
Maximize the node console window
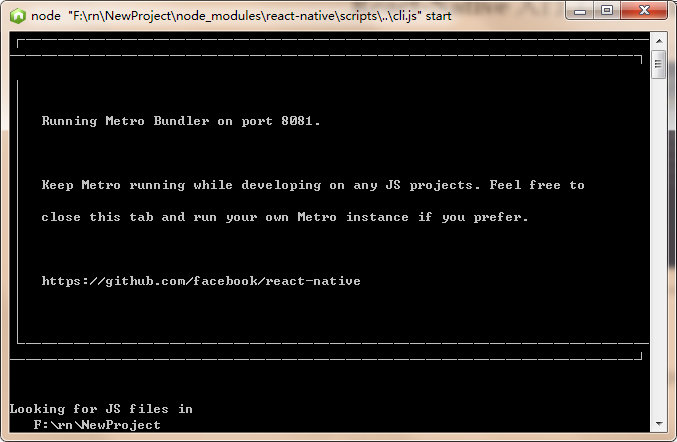607,10
